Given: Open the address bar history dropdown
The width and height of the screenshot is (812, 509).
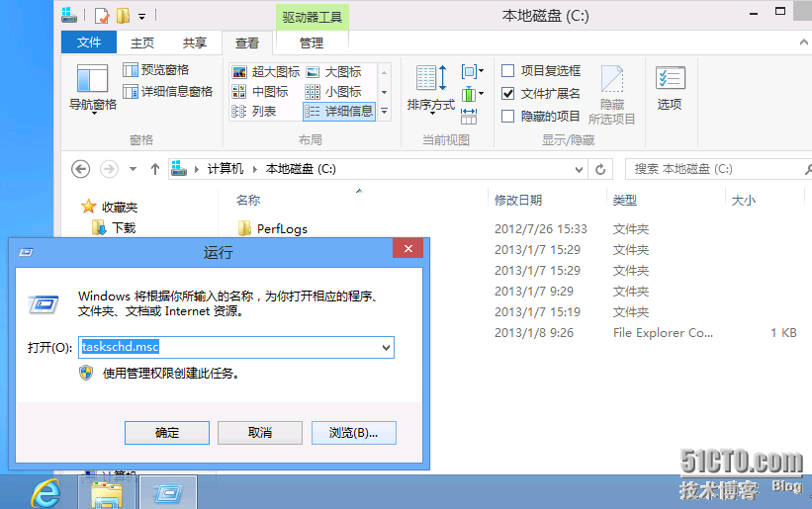Looking at the screenshot, I should 579,169.
